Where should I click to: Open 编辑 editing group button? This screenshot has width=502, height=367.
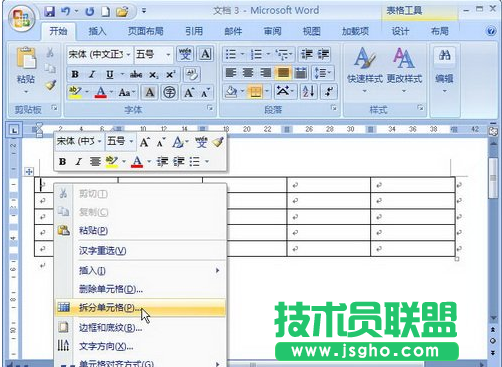[444, 69]
